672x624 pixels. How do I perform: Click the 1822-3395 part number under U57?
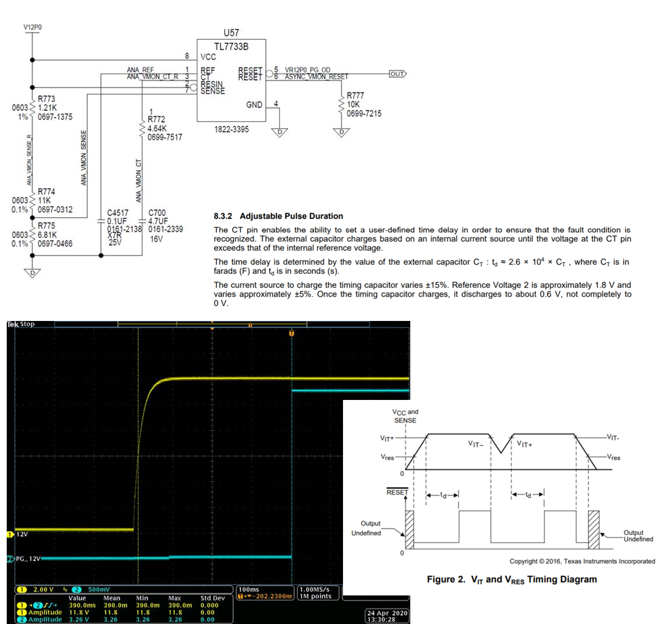click(231, 129)
